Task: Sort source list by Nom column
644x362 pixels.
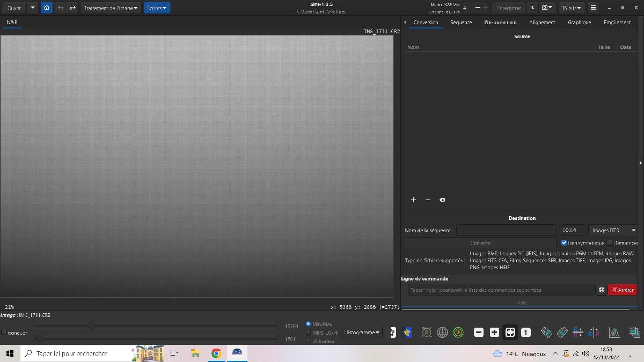Action: (x=413, y=47)
